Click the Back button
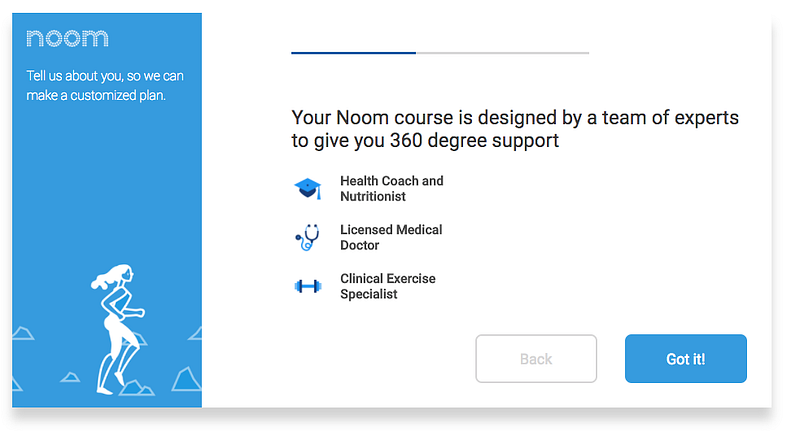 pyautogui.click(x=536, y=359)
